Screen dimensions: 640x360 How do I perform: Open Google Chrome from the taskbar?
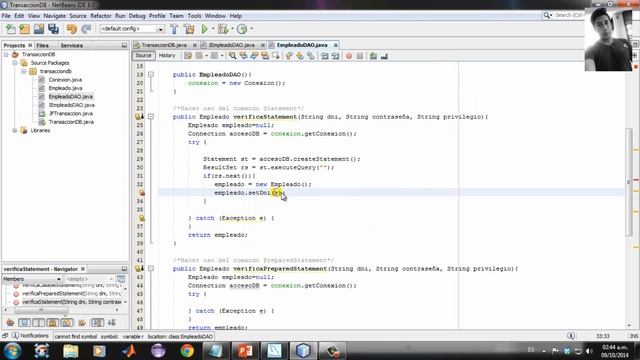coord(187,351)
